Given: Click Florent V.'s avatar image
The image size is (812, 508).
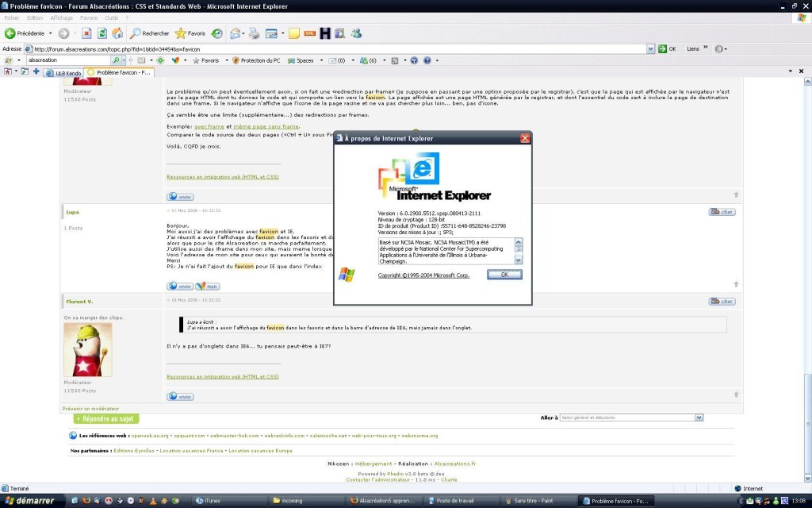Looking at the screenshot, I should click(x=87, y=350).
